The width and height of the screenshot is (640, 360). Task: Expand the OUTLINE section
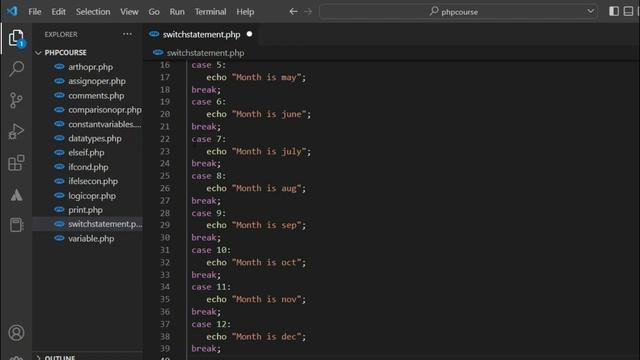pos(38,358)
